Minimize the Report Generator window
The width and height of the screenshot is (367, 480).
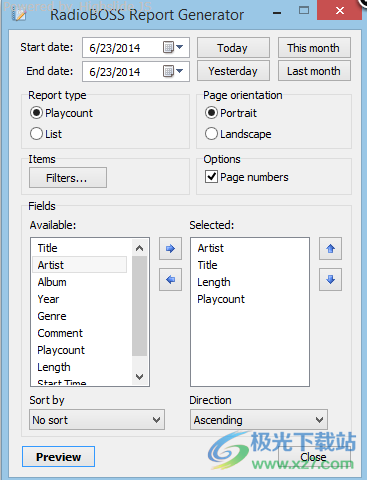point(277,13)
